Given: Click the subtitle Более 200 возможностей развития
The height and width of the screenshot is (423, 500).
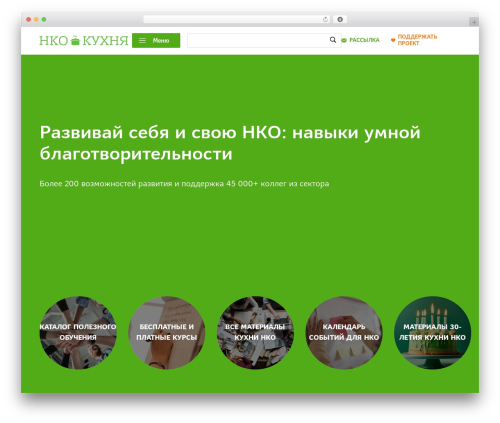Looking at the screenshot, I should coord(184,184).
